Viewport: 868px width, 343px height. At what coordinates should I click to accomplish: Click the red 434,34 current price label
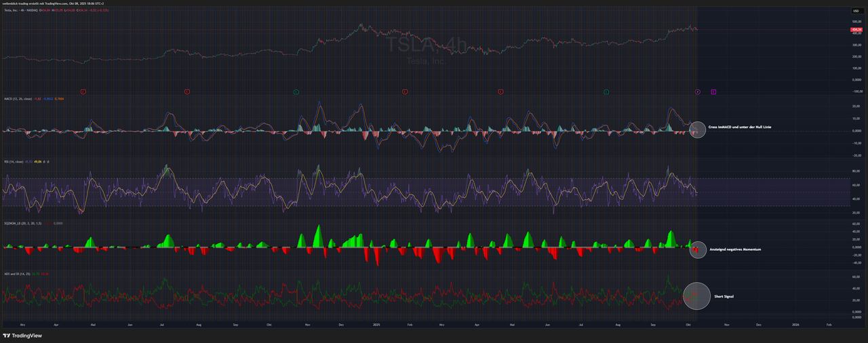[856, 30]
